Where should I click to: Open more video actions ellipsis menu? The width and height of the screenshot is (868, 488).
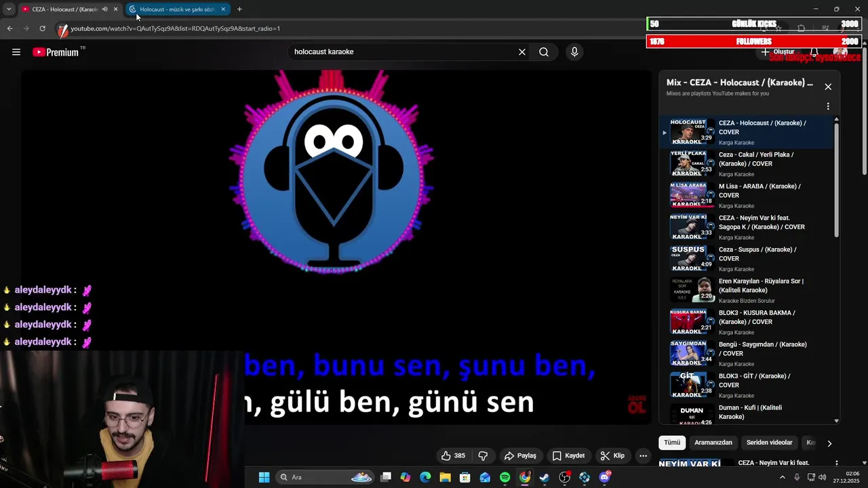pyautogui.click(x=644, y=455)
